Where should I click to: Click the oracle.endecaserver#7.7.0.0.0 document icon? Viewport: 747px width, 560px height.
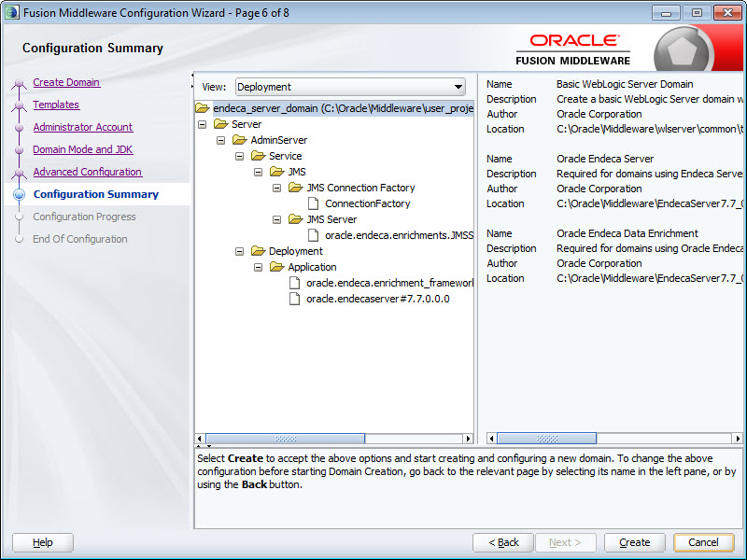coord(295,299)
